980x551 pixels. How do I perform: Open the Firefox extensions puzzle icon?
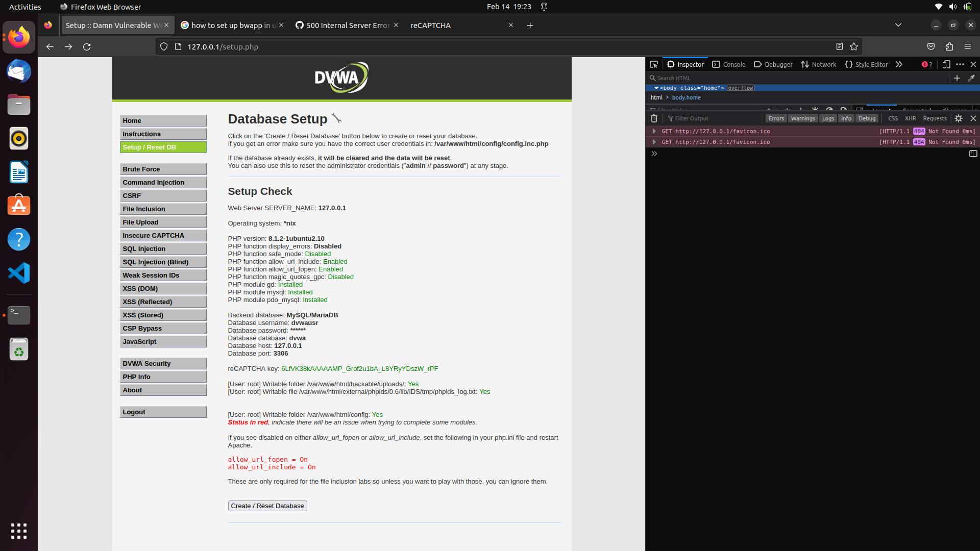coord(949,46)
